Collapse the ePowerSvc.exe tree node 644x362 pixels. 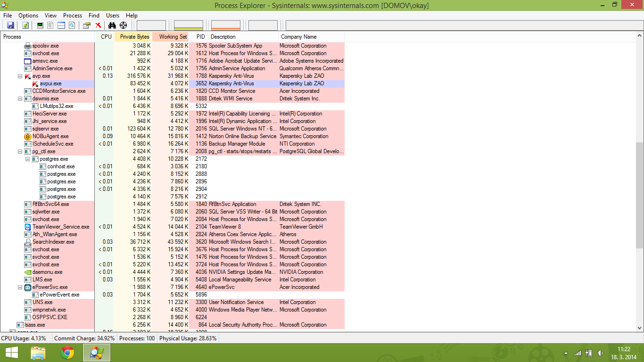coord(20,287)
